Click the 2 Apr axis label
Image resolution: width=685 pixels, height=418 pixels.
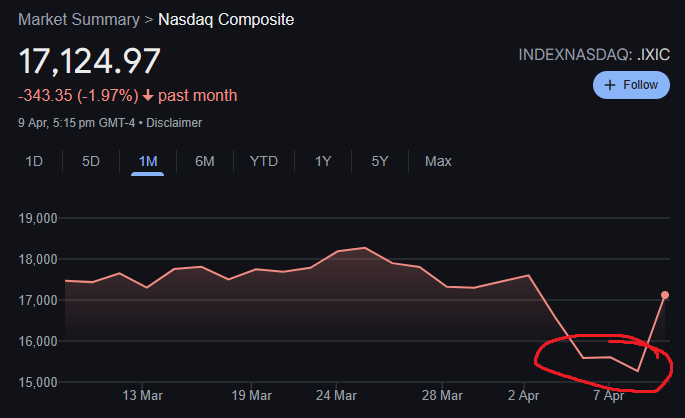point(523,396)
